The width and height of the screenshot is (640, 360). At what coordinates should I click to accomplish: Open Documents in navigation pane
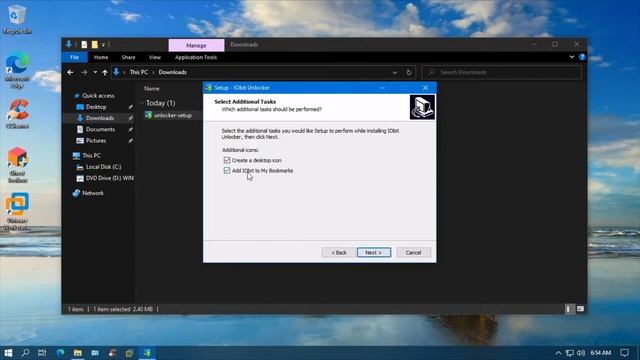tap(100, 129)
